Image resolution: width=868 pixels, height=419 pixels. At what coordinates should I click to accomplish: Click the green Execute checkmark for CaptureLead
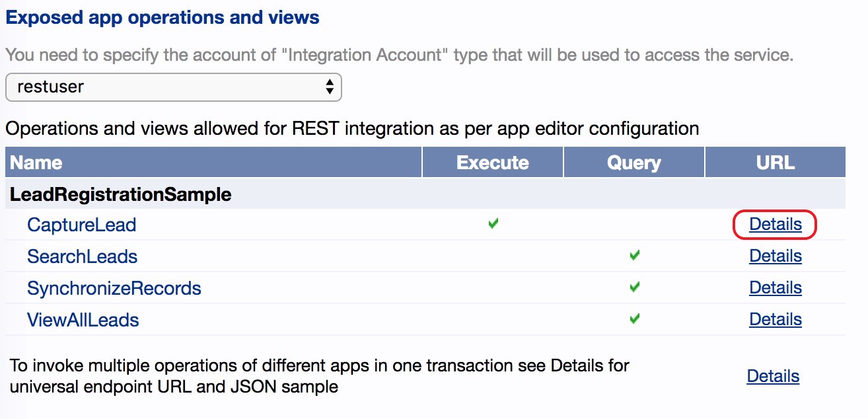[x=493, y=224]
